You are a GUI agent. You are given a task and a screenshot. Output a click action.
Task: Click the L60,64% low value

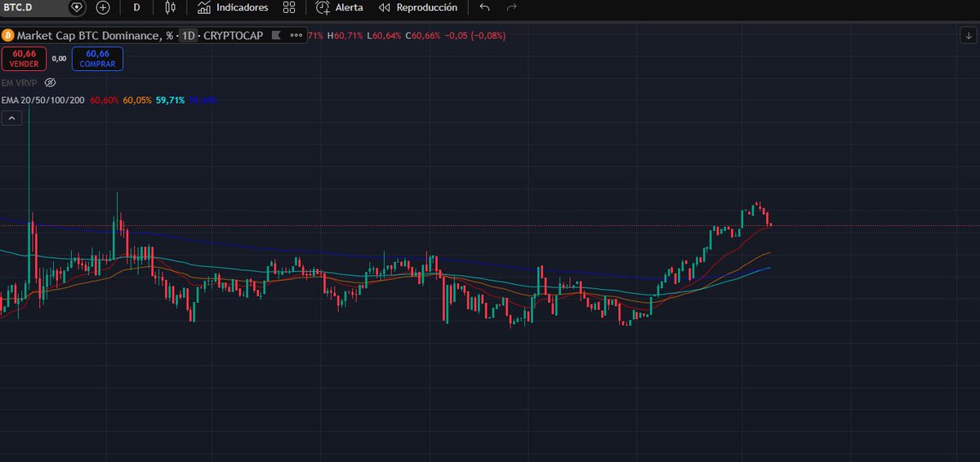[x=385, y=36]
